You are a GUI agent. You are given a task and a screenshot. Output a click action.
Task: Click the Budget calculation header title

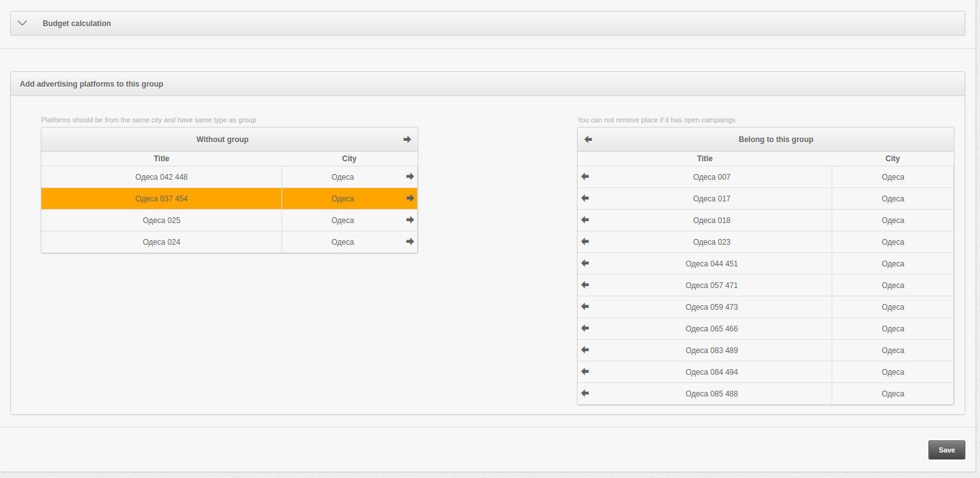(76, 23)
